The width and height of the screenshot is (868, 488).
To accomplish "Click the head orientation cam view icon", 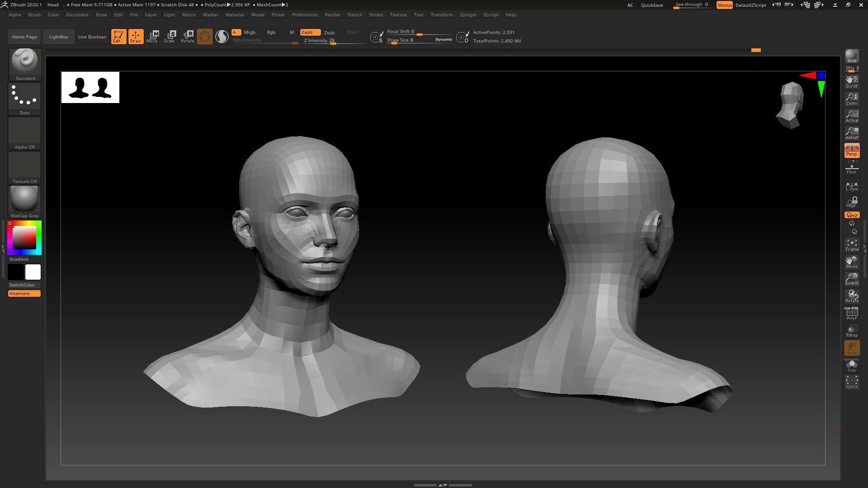I will (791, 105).
